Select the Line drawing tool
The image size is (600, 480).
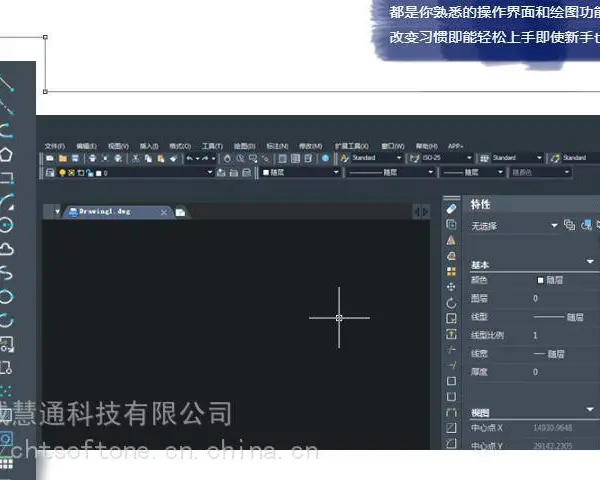pos(6,83)
